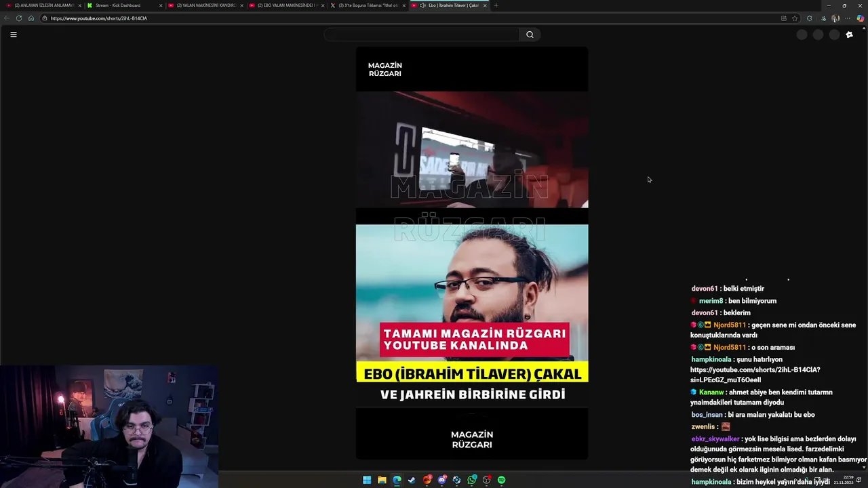This screenshot has height=488, width=868.
Task: Focus the YouTube search input field
Action: [422, 35]
